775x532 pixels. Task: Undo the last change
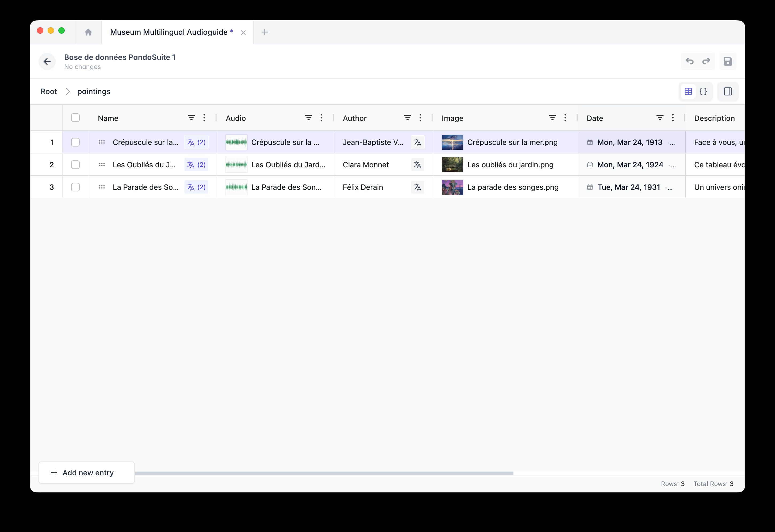point(690,61)
